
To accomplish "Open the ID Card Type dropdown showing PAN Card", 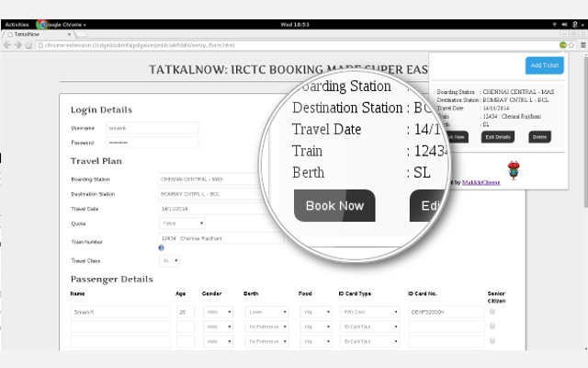I will pyautogui.click(x=369, y=312).
